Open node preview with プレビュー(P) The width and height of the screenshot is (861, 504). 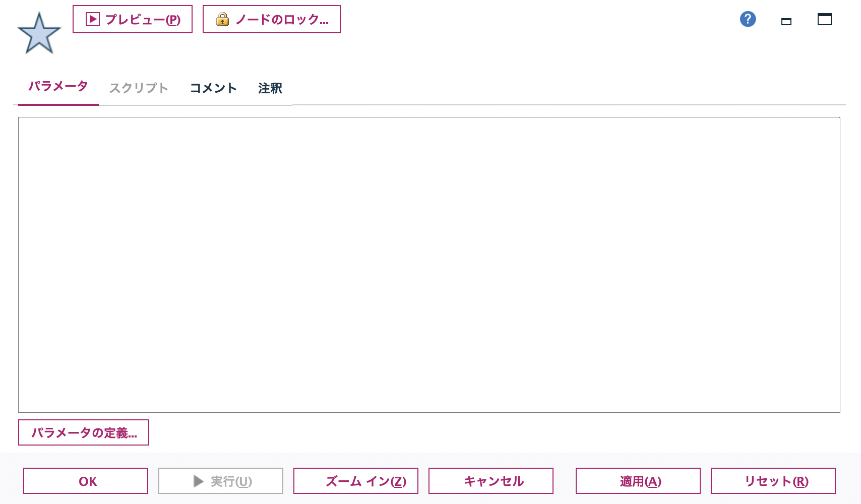(x=132, y=19)
